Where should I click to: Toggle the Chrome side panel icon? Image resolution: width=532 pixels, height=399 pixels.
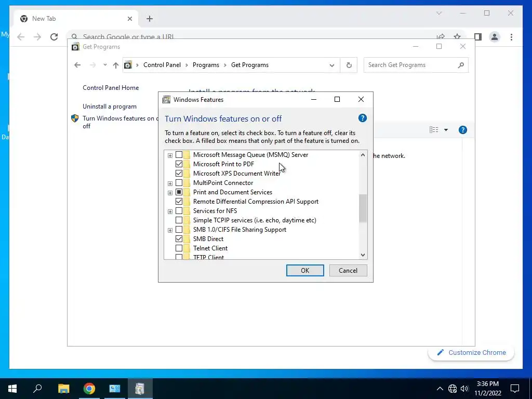pyautogui.click(x=478, y=37)
